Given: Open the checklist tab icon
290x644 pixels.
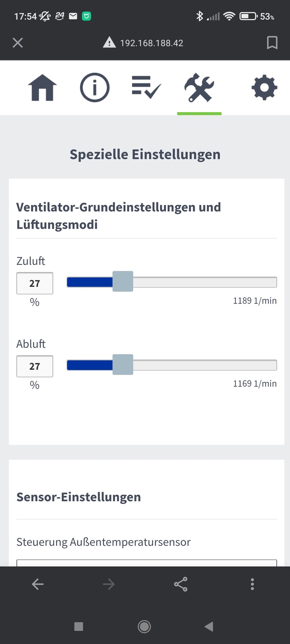Looking at the screenshot, I should point(146,88).
